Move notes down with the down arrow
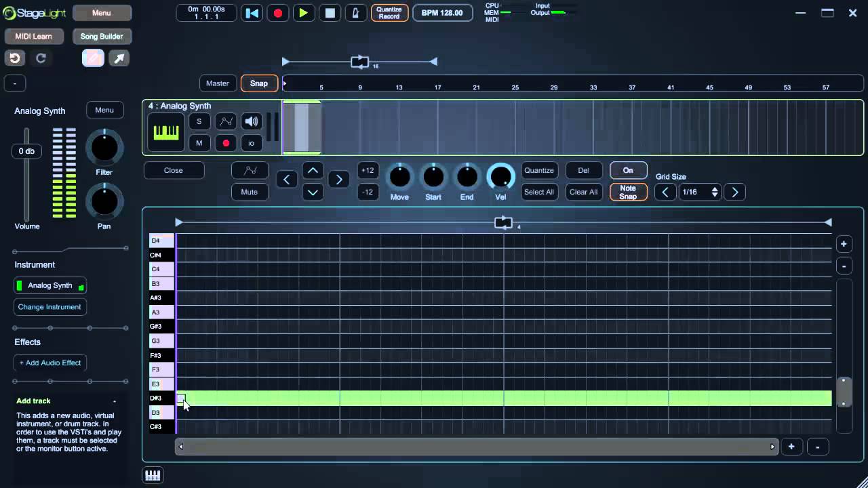This screenshot has height=488, width=868. tap(313, 192)
